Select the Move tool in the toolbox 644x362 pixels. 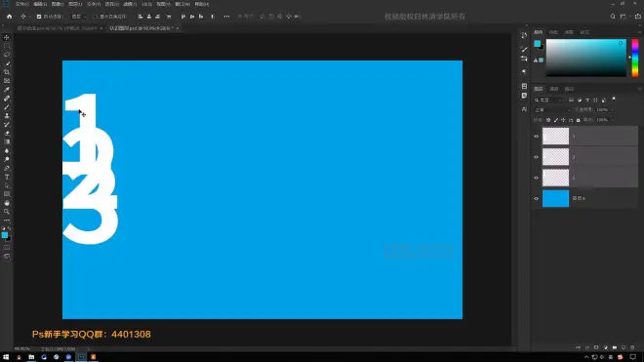pyautogui.click(x=7, y=37)
